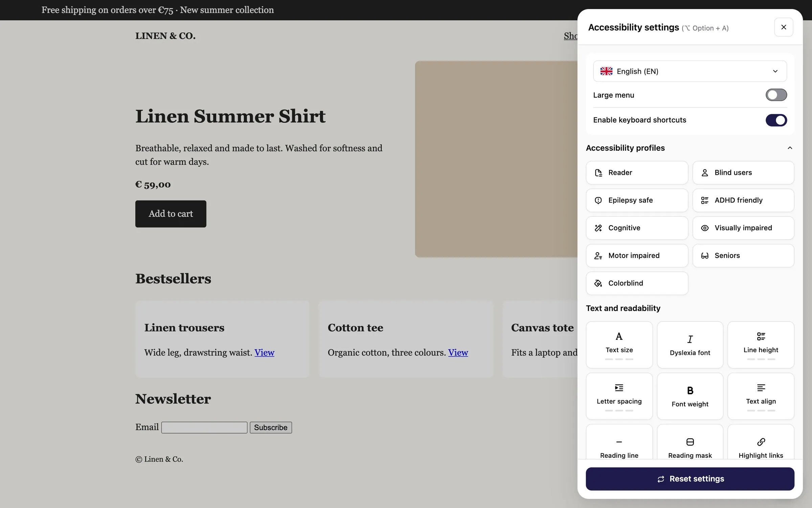Click the Linen Summer Shirt heading

point(230,117)
